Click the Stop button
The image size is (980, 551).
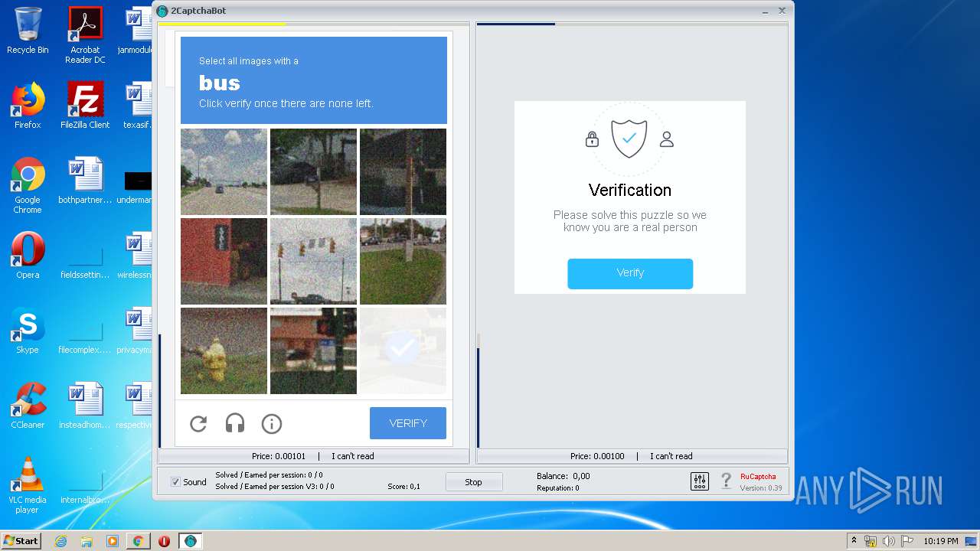click(474, 482)
